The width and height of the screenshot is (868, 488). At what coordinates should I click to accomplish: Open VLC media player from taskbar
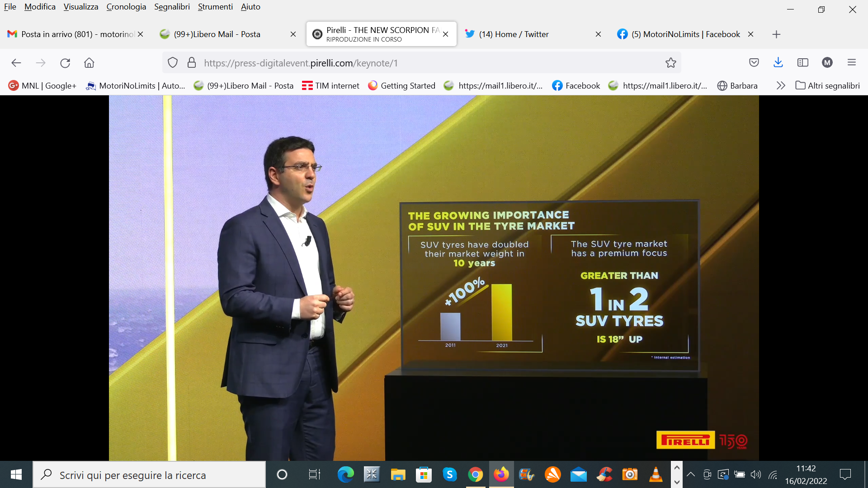pos(656,474)
